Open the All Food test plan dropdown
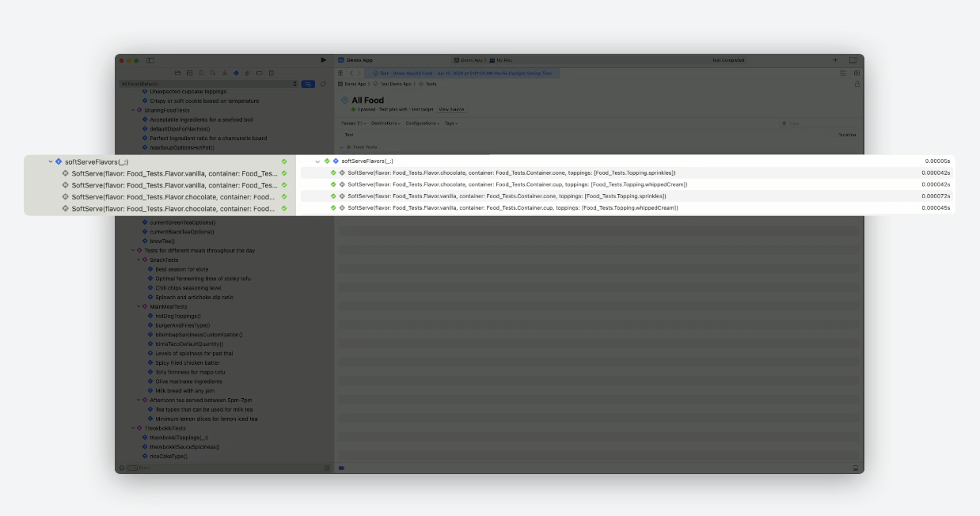Screen dimensions: 980x516 (209, 84)
